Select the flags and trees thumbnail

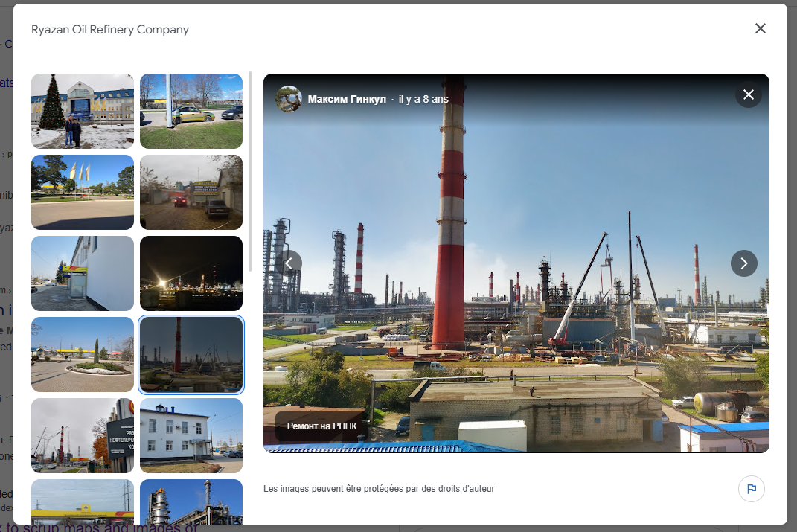tap(83, 192)
